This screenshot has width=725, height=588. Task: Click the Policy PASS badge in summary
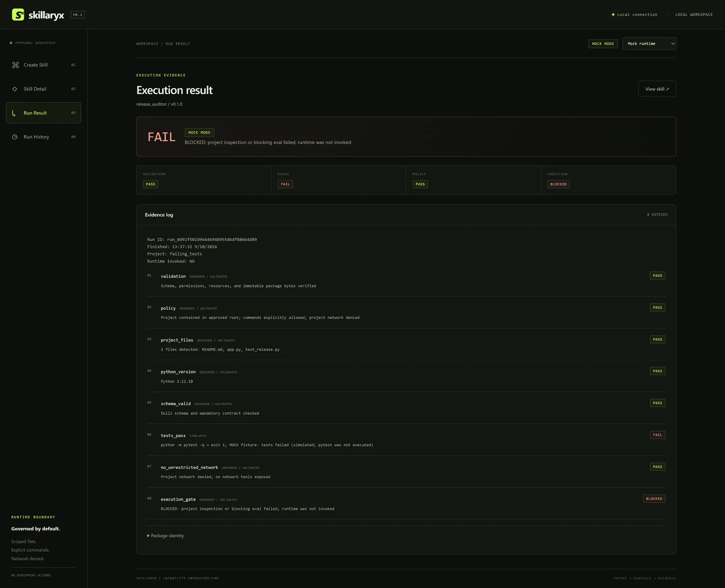(x=420, y=184)
